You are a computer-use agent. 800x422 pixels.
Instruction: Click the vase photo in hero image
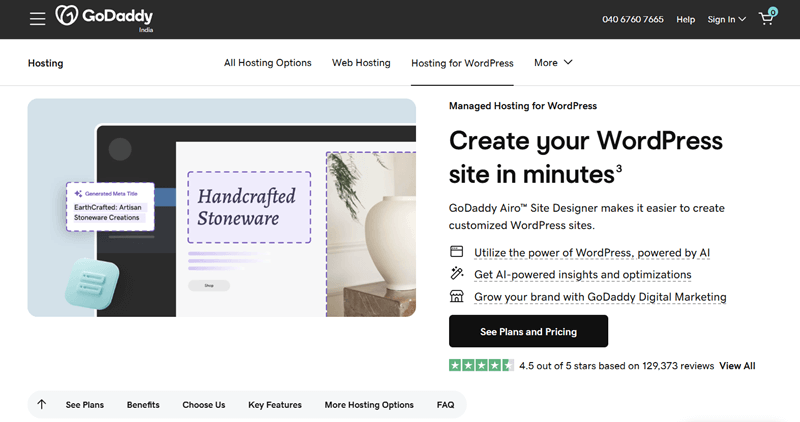(x=371, y=234)
